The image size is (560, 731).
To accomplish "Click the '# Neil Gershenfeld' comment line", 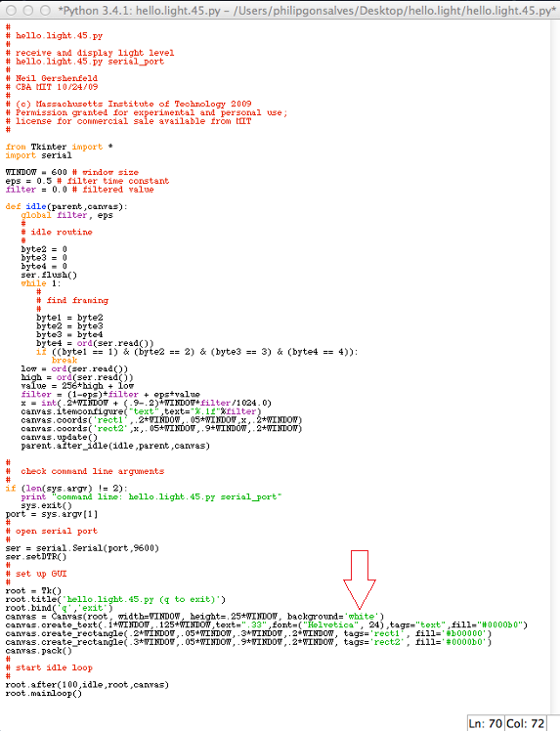I will [52, 78].
